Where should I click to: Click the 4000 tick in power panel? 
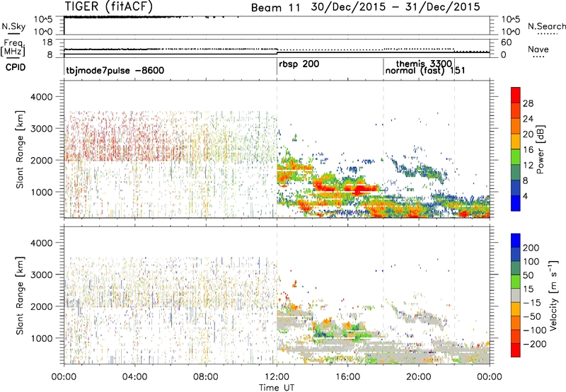tap(41, 97)
